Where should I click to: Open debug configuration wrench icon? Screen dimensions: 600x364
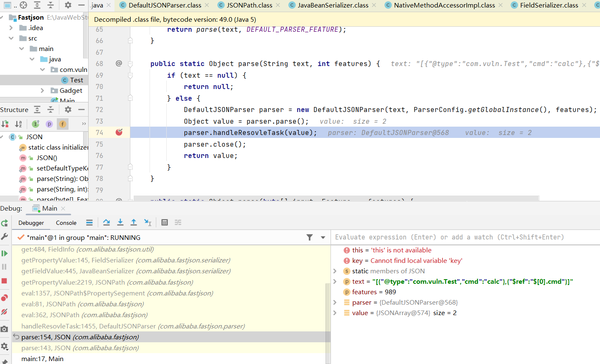click(5, 237)
